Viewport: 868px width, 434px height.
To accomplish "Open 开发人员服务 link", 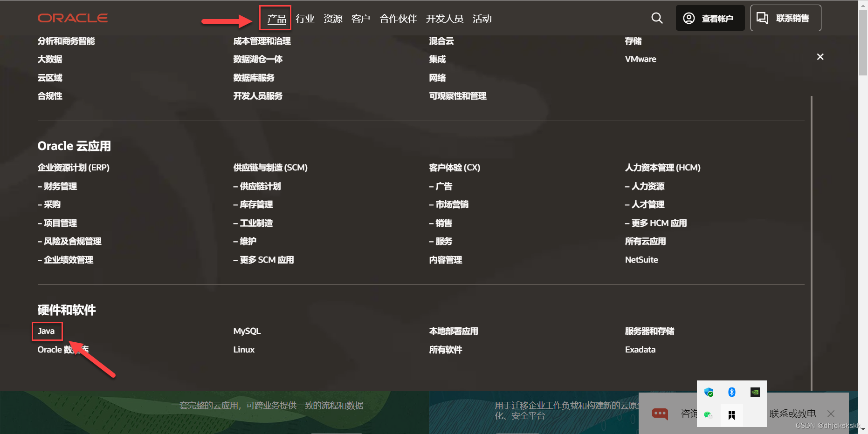I will pos(258,96).
